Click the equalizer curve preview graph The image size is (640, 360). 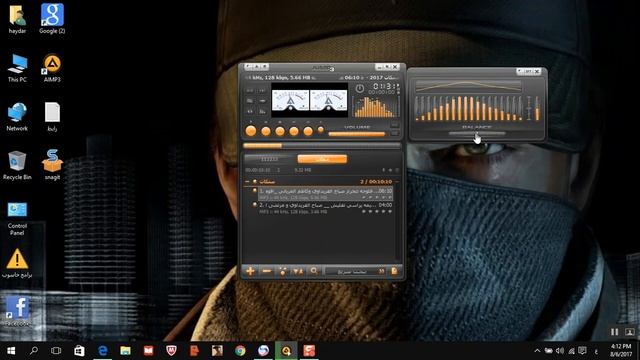coord(468,86)
